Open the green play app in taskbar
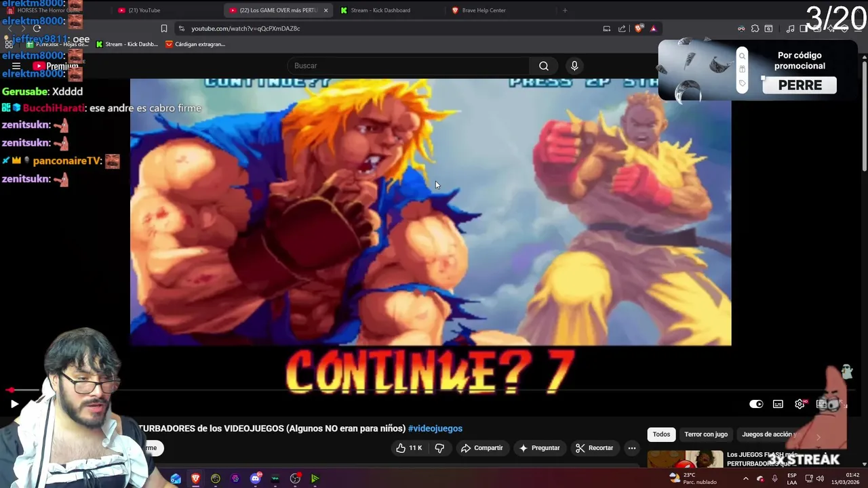Screen dimensions: 868x488 pos(315,479)
